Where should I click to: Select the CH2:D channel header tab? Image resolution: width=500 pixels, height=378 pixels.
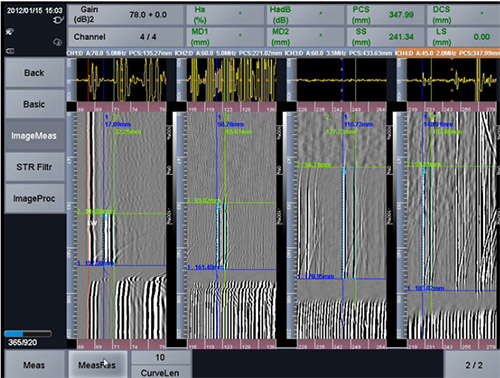coord(229,53)
